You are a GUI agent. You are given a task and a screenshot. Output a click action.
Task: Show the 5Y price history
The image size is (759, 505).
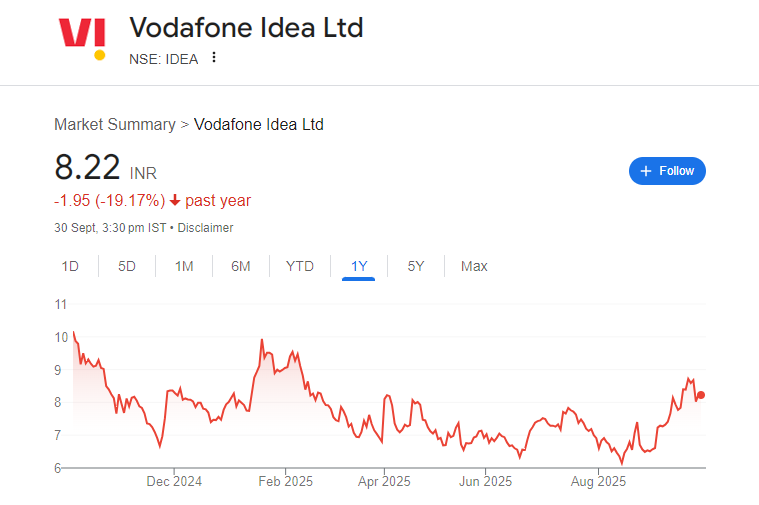click(x=416, y=266)
